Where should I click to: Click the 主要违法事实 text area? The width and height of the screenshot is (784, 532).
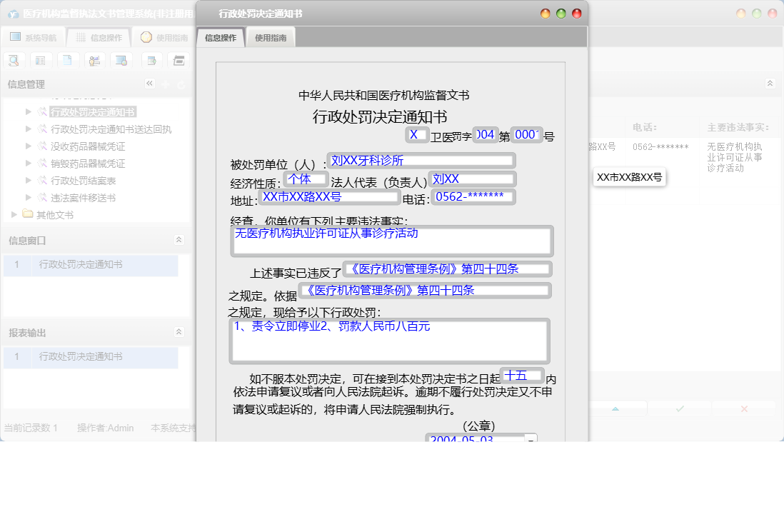pyautogui.click(x=392, y=241)
